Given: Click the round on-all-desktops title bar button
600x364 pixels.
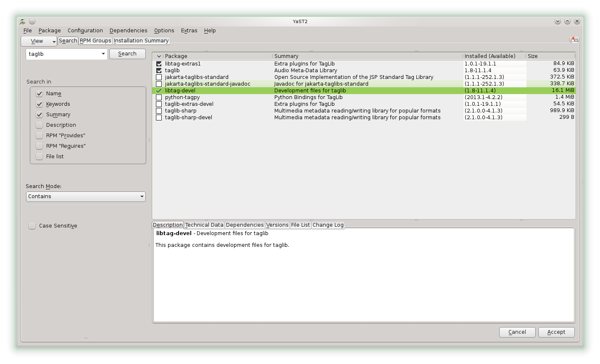Looking at the screenshot, I should [x=32, y=21].
